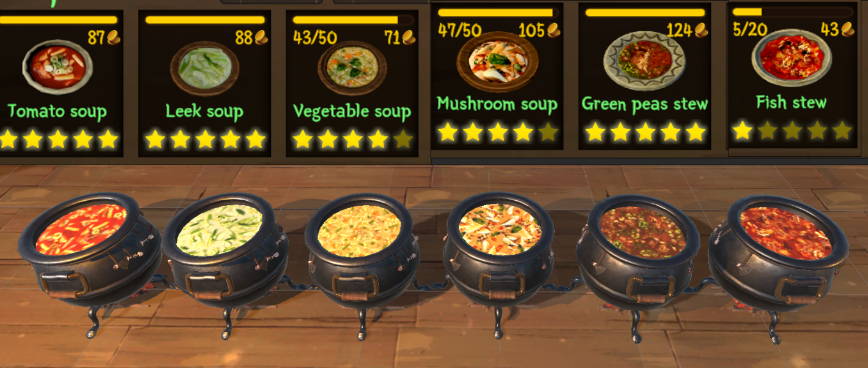Click the Green peas stew label

(x=645, y=103)
